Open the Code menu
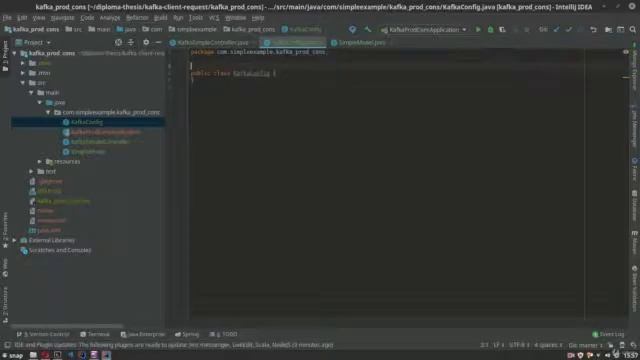 (87, 18)
